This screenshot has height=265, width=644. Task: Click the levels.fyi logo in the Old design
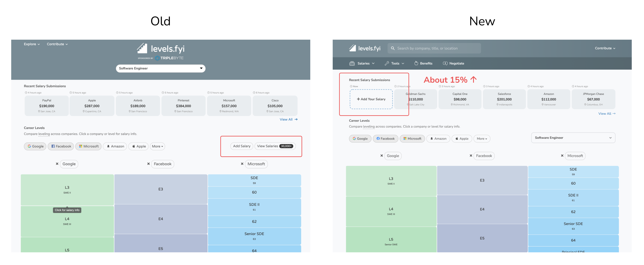point(161,48)
